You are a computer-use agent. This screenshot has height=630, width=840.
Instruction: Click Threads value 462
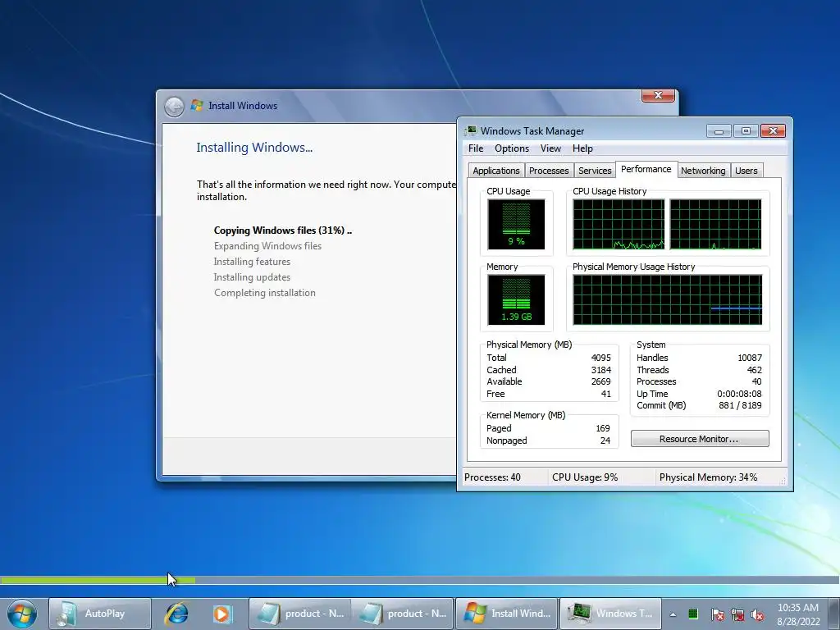point(755,370)
